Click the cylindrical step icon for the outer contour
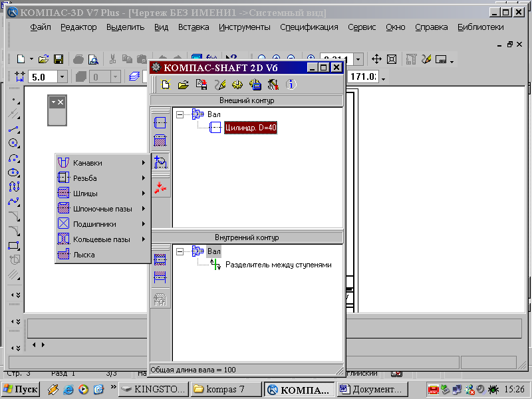Viewport: 532px width, 399px height. click(x=160, y=122)
